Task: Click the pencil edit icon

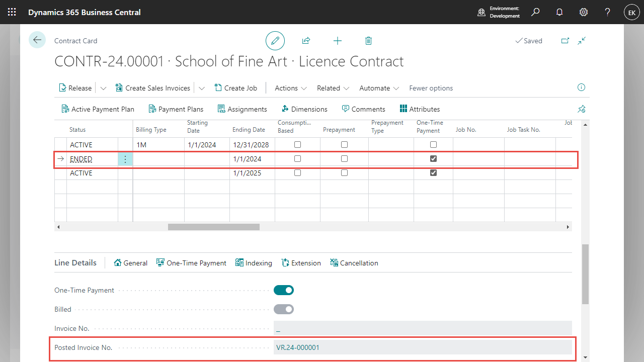Action: (275, 41)
